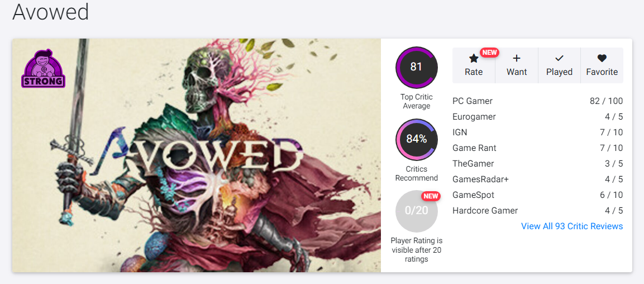Click the plus Want icon
644x284 pixels.
point(517,58)
